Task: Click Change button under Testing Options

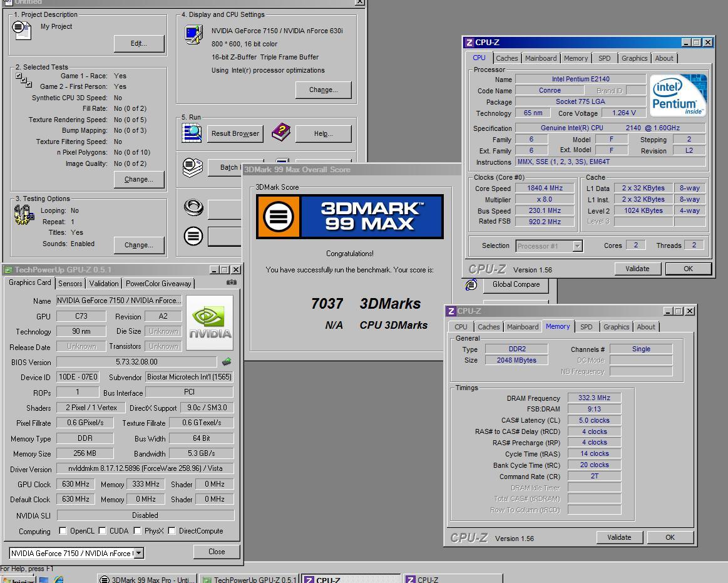Action: (x=139, y=245)
